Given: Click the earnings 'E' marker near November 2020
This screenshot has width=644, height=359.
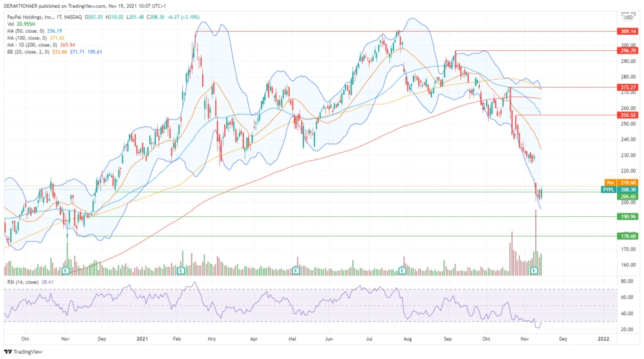Looking at the screenshot, I should click(66, 271).
